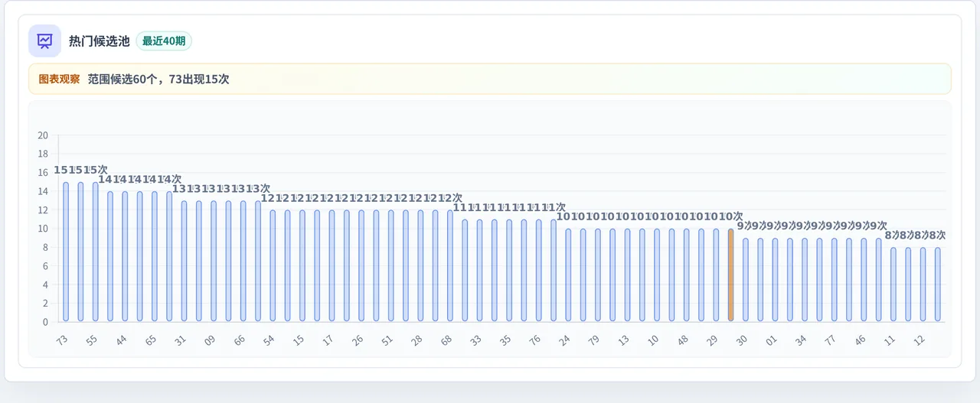
Task: Click the 热门候选池 panel title
Action: [99, 41]
